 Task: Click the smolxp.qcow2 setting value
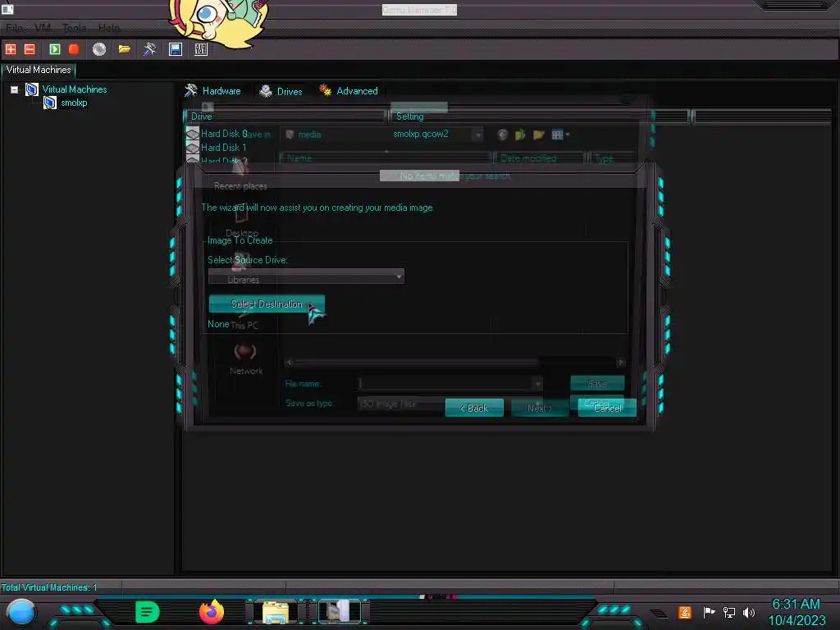(421, 134)
